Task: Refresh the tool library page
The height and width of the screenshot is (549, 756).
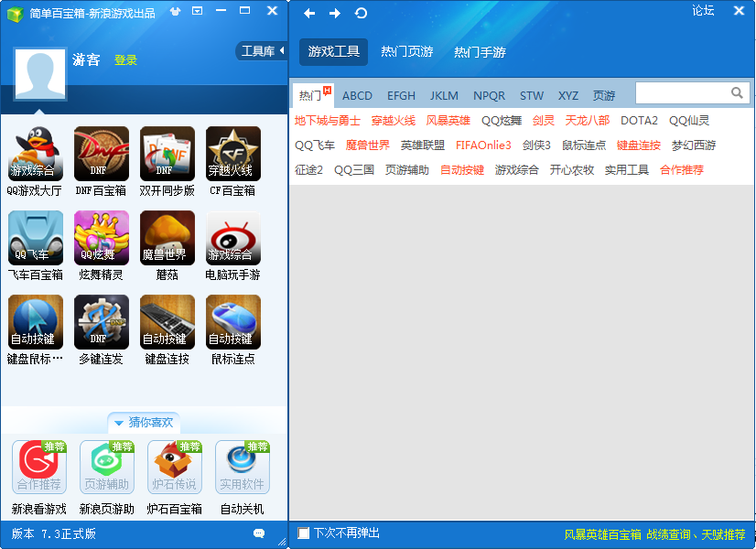Action: coord(361,13)
